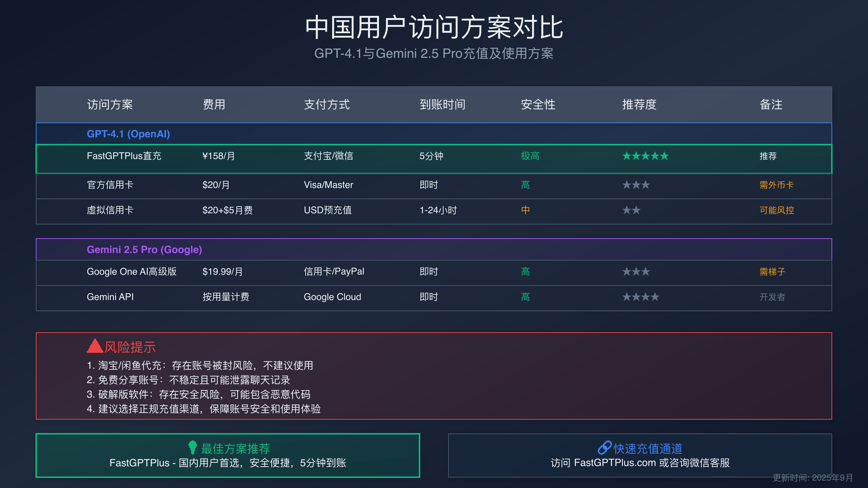Click the orange 需梯子 remark
This screenshot has width=868, height=488.
(x=773, y=272)
